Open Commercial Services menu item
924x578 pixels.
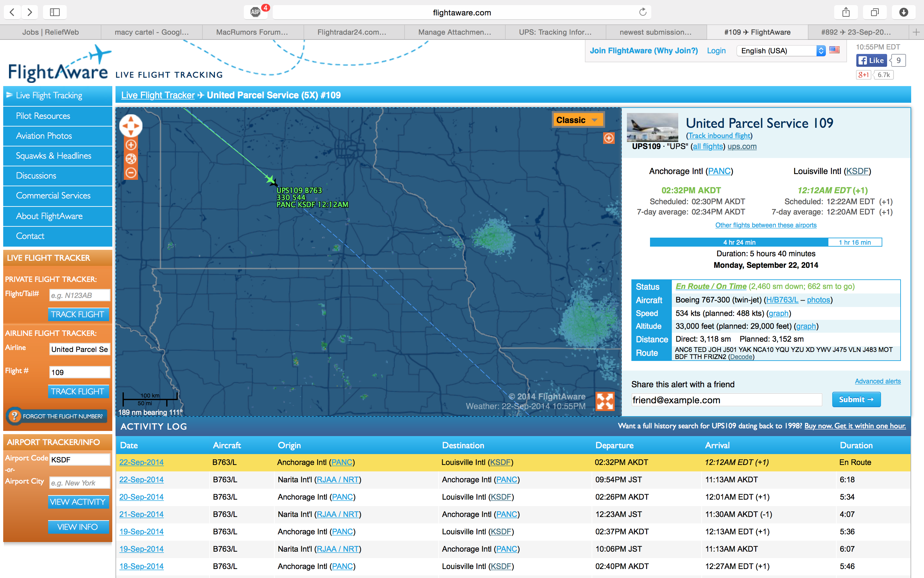click(58, 196)
